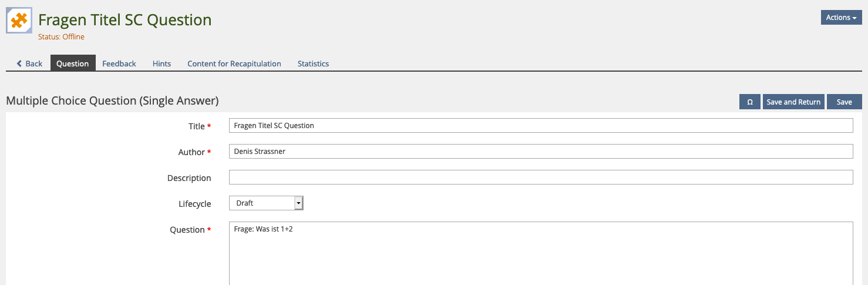Select the active Question tab
868x285 pixels.
click(x=73, y=63)
